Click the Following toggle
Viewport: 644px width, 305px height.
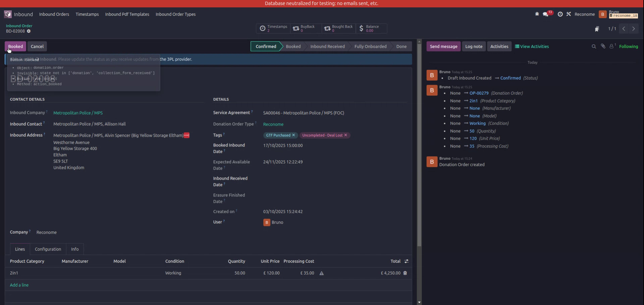tap(629, 46)
